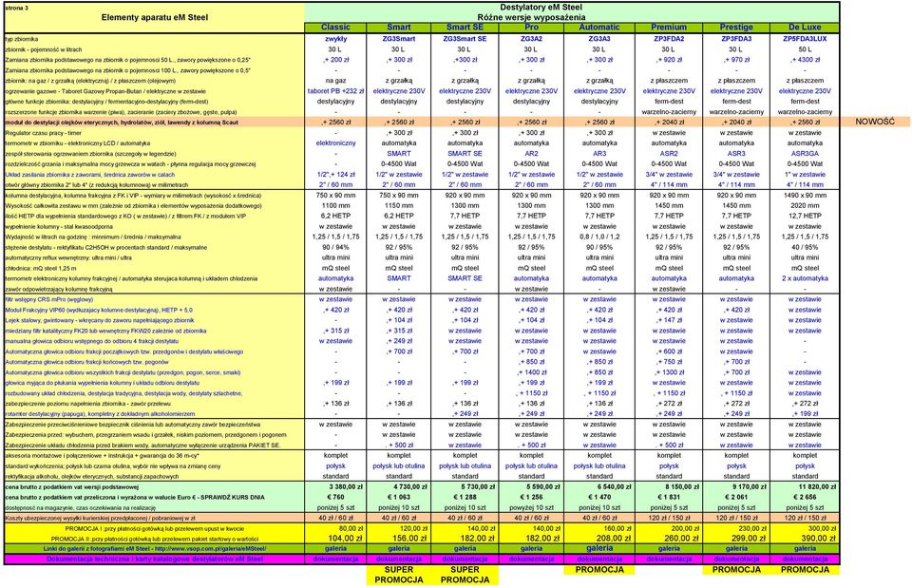Click the 'typ zbiornika' row label
912x588 pixels.
coord(22,39)
